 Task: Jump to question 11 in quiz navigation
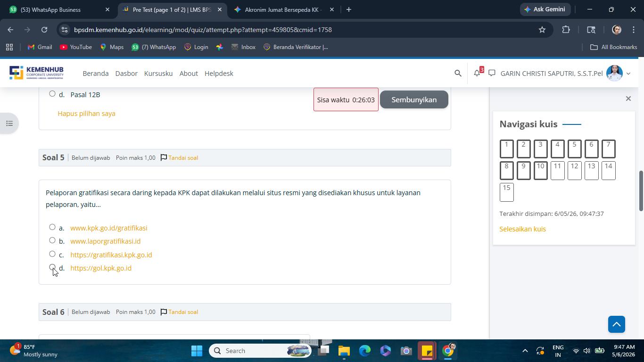(557, 170)
